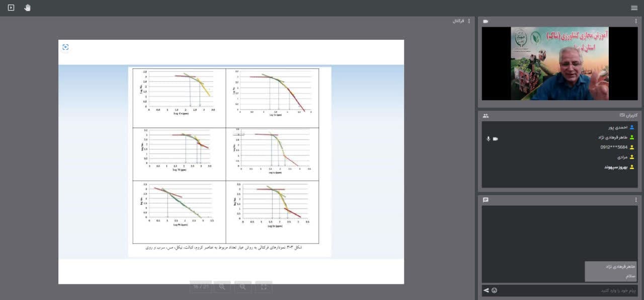Click the users panel people icon
Screen dimensions: 644x300
click(486, 115)
